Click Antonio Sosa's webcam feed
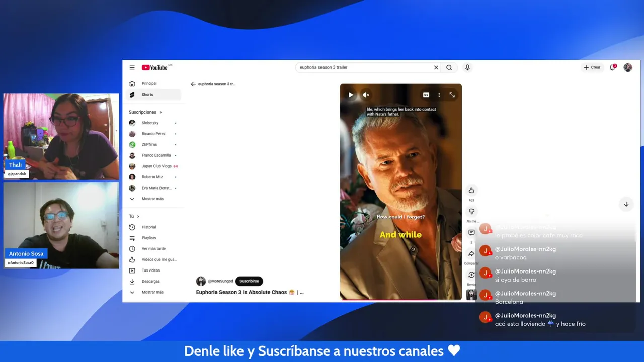 pos(61,225)
